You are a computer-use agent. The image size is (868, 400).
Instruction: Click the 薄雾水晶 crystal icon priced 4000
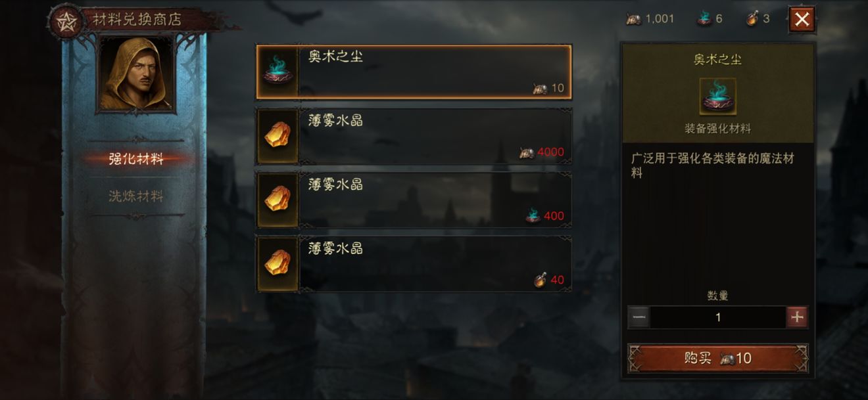[278, 136]
